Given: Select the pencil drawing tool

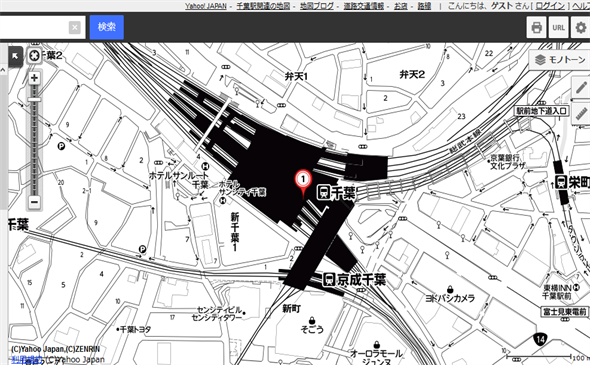Looking at the screenshot, I should pos(581,88).
